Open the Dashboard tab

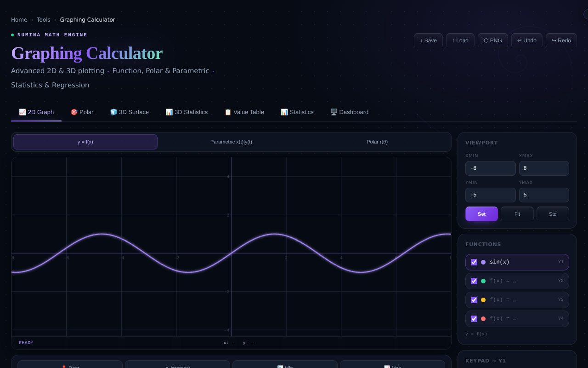(x=349, y=112)
